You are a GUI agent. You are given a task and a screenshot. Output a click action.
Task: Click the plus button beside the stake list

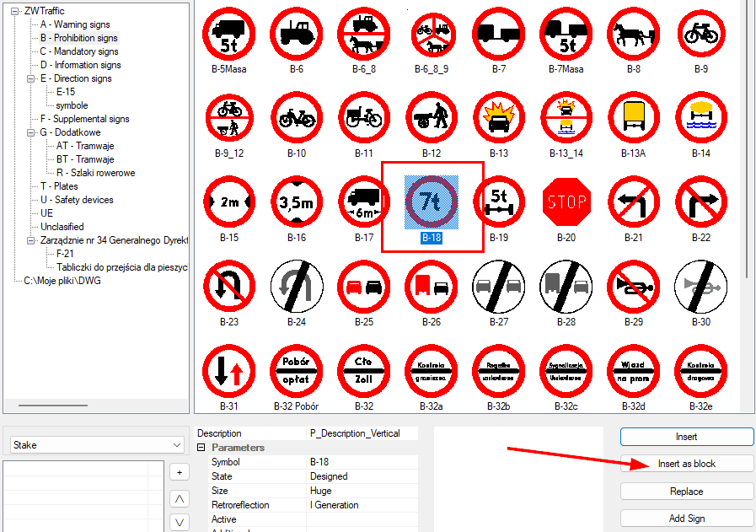coord(180,472)
